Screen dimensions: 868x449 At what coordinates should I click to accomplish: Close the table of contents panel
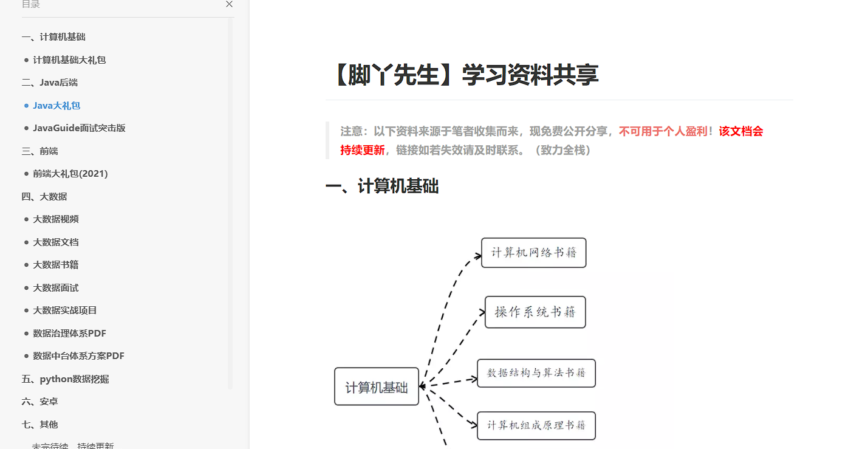229,4
